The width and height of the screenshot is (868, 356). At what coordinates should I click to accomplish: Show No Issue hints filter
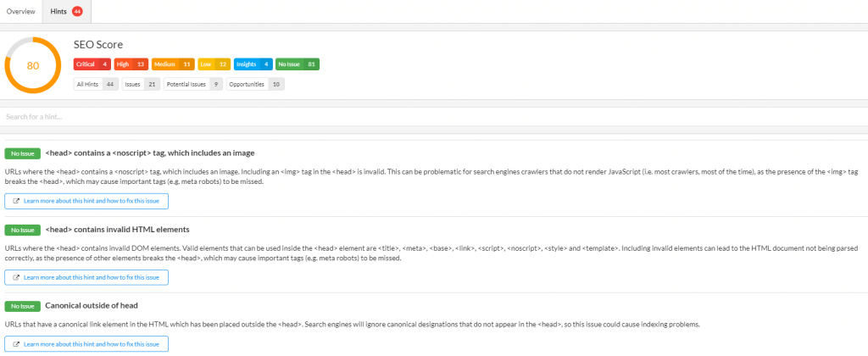click(298, 64)
